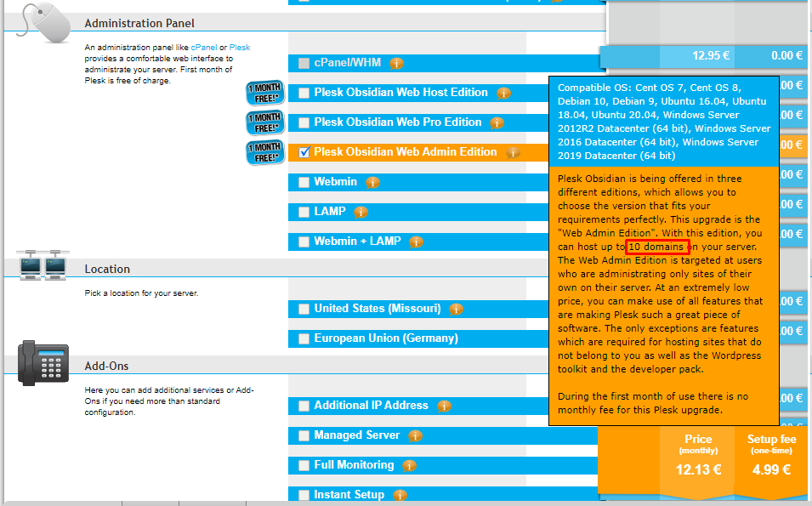Click the Managed Server label
This screenshot has width=812, height=506.
click(357, 435)
